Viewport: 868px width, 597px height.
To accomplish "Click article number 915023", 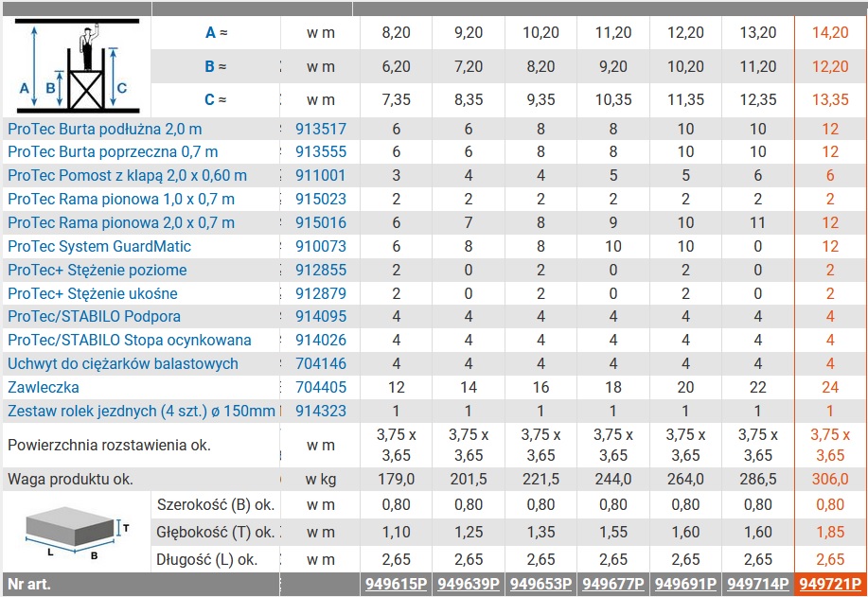I will pos(321,200).
